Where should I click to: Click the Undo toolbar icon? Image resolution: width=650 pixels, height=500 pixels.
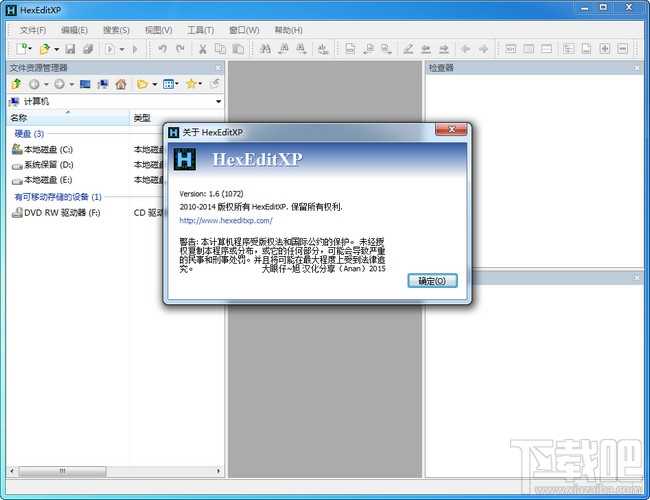(x=162, y=49)
